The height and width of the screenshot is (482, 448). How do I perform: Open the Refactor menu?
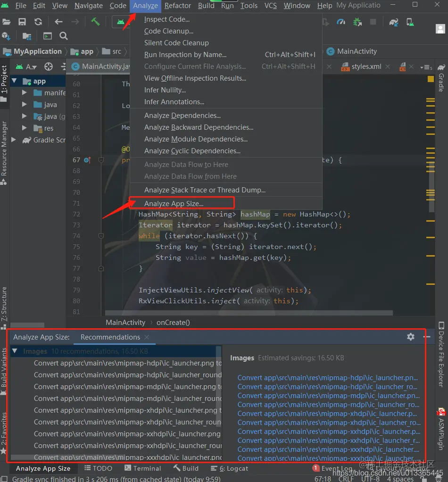tap(178, 6)
